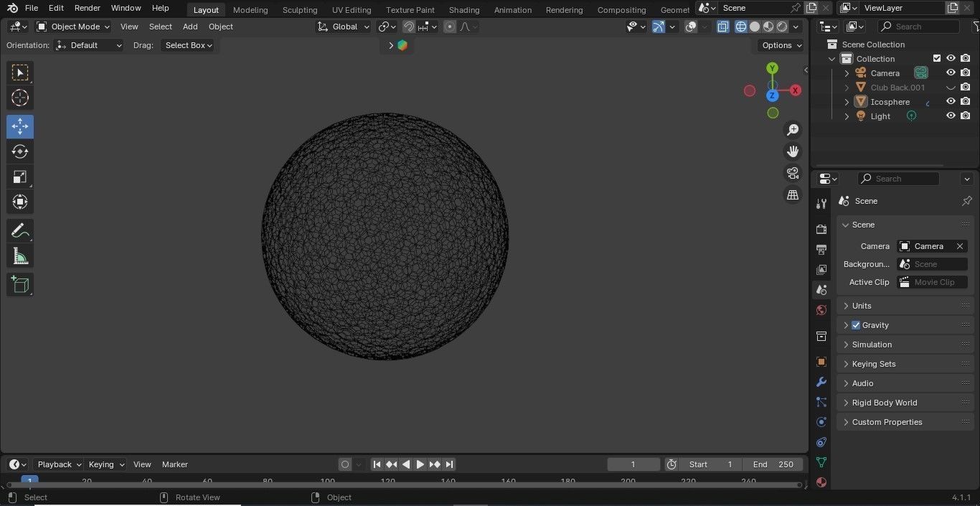Click the current frame number field

[633, 464]
